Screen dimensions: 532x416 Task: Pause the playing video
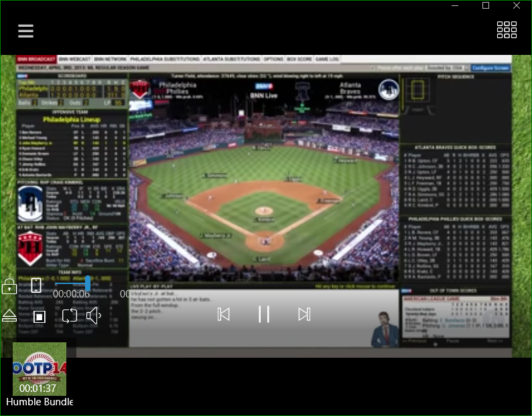click(263, 314)
